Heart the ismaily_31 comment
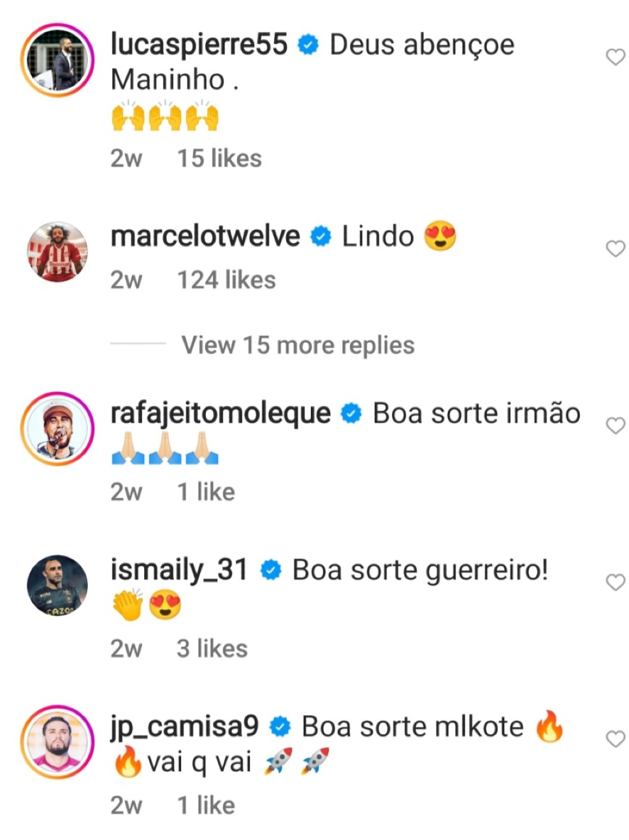The width and height of the screenshot is (629, 840). [x=615, y=583]
